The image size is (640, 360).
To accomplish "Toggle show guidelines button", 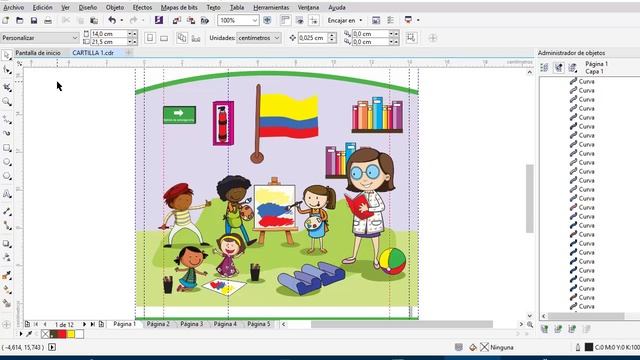I will coord(313,20).
